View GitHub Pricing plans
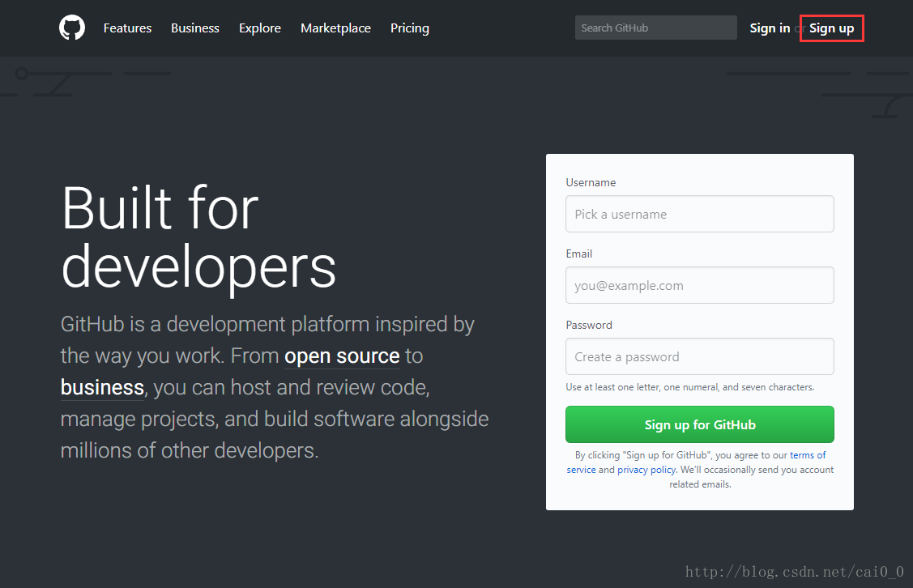This screenshot has width=913, height=588. [x=409, y=28]
